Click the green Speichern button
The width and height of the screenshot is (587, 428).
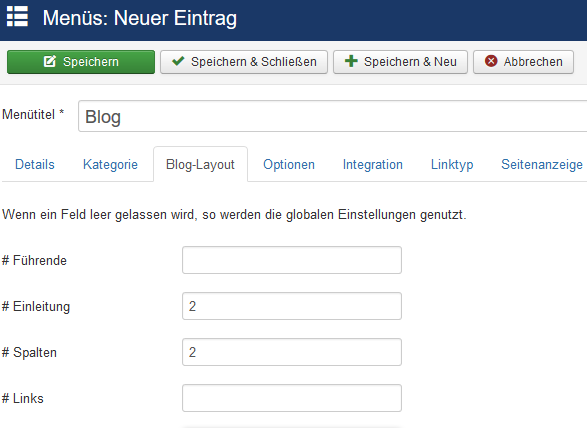[x=81, y=62]
